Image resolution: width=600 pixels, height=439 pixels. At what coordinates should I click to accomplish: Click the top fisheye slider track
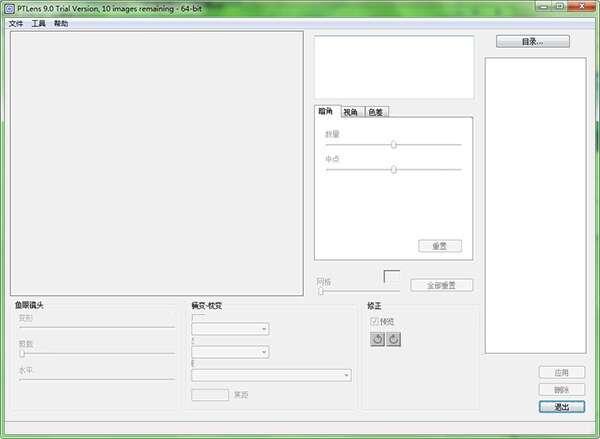[x=97, y=327]
